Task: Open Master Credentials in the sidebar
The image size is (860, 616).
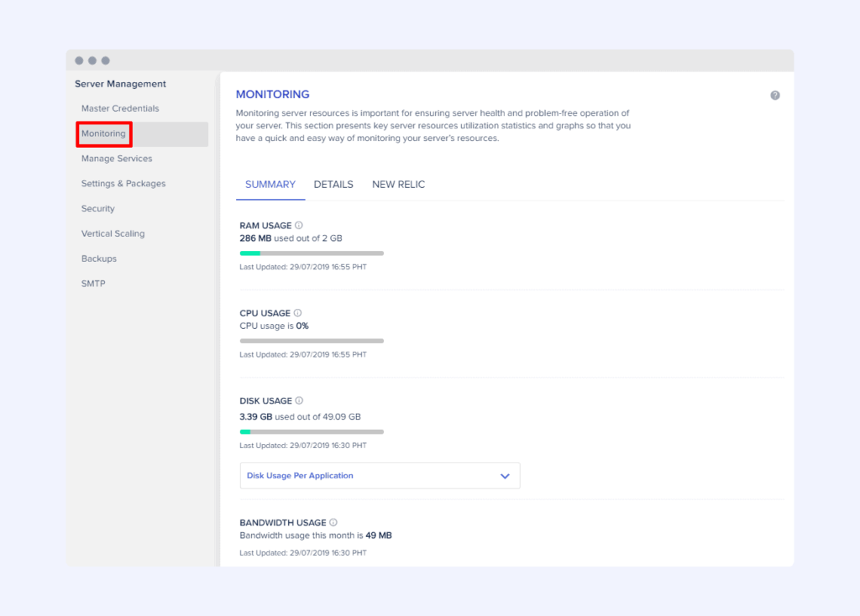Action: pyautogui.click(x=120, y=108)
